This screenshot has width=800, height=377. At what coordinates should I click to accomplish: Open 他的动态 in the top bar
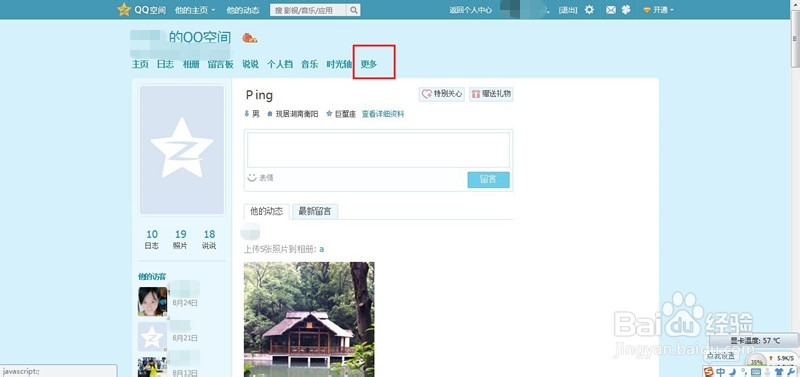(242, 10)
